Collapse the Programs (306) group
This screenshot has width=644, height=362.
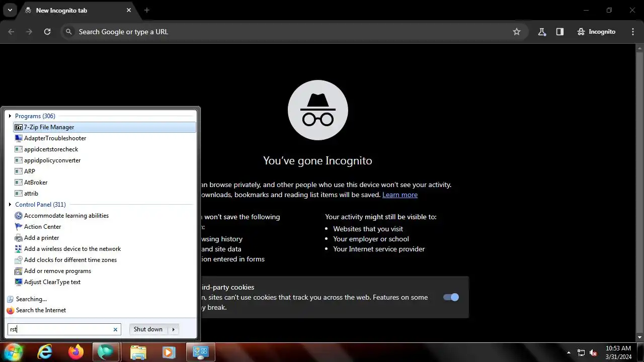pyautogui.click(x=10, y=116)
